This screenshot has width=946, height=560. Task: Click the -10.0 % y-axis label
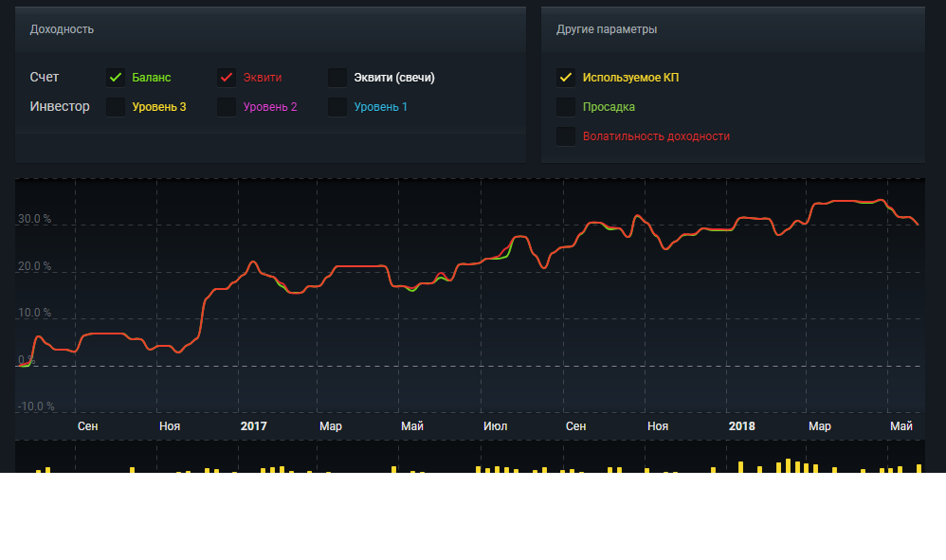click(35, 406)
